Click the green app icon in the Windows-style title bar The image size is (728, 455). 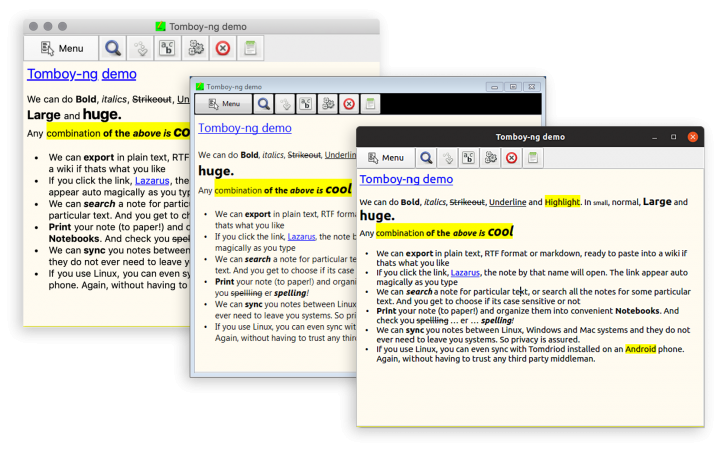tap(200, 86)
